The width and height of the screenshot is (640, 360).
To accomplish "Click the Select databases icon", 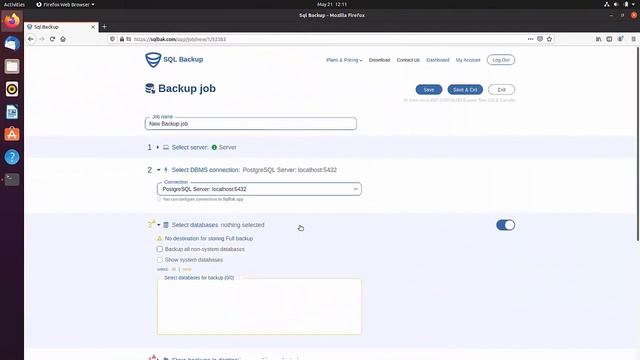I will [x=166, y=225].
